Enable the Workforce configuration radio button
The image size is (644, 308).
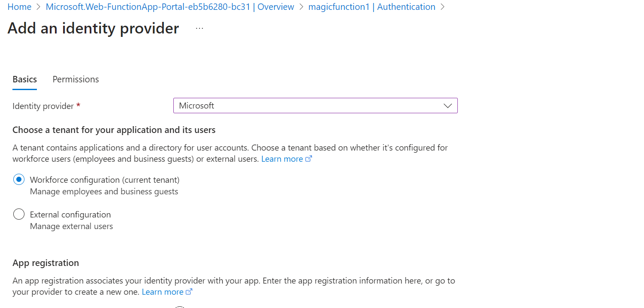click(x=19, y=179)
